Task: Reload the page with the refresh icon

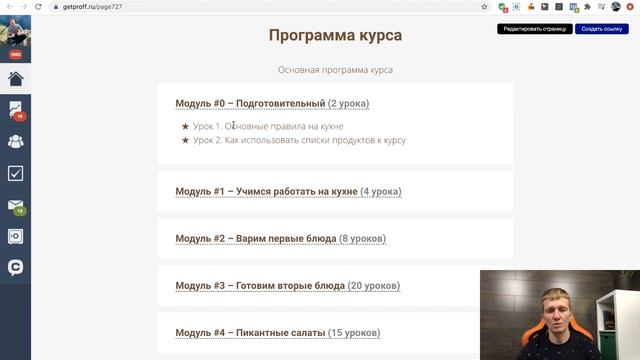Action: pos(38,7)
